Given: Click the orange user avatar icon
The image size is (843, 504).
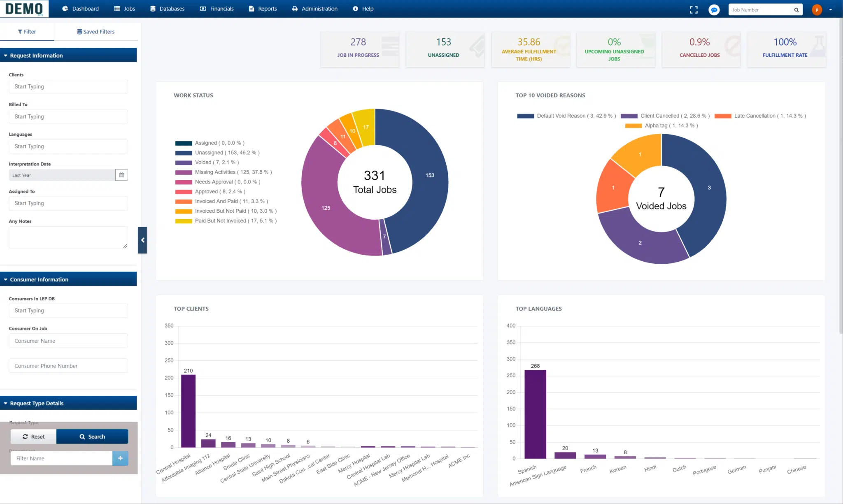Looking at the screenshot, I should [817, 10].
